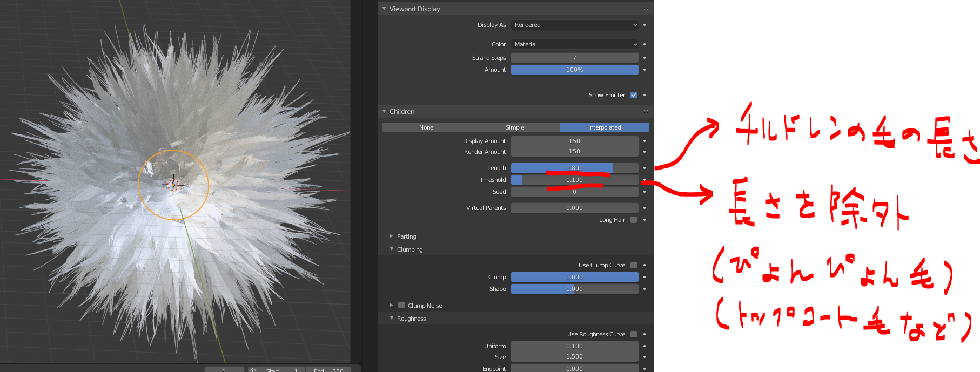980x372 pixels.
Task: Collapse the Roughness subpanel
Action: [x=392, y=318]
